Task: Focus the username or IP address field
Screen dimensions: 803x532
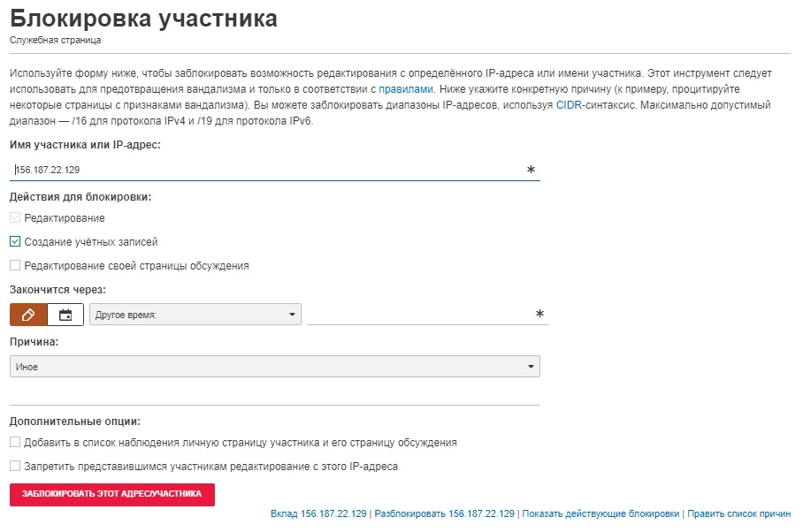Action: coord(274,170)
